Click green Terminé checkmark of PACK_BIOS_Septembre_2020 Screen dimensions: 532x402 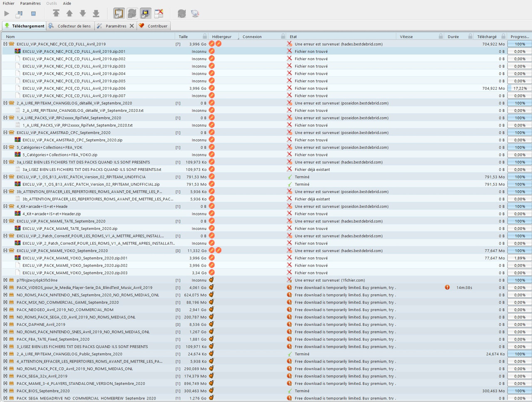tap(290, 391)
